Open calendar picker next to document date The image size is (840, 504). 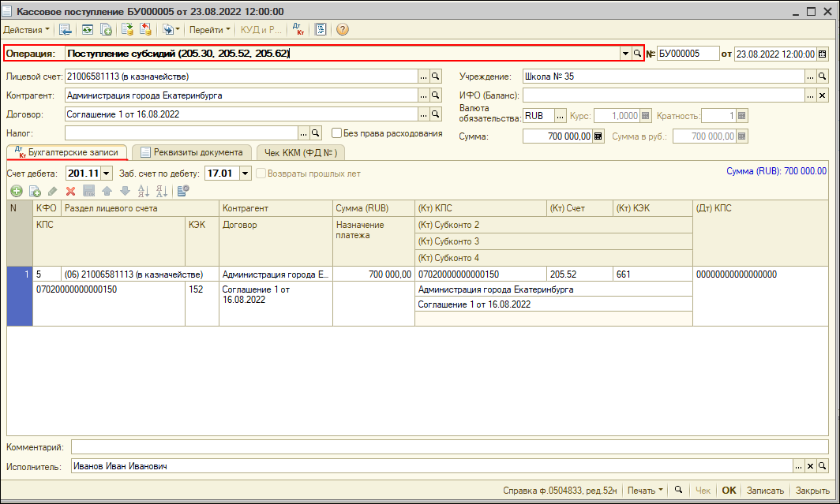[x=823, y=54]
